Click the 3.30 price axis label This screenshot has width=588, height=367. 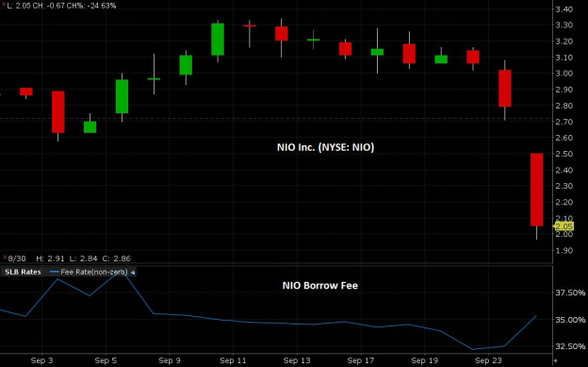tap(563, 25)
